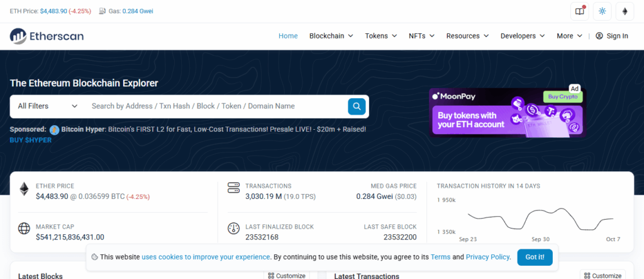644x279 pixels.
Task: Click the Ether price Ethereum icon
Action: click(x=24, y=189)
